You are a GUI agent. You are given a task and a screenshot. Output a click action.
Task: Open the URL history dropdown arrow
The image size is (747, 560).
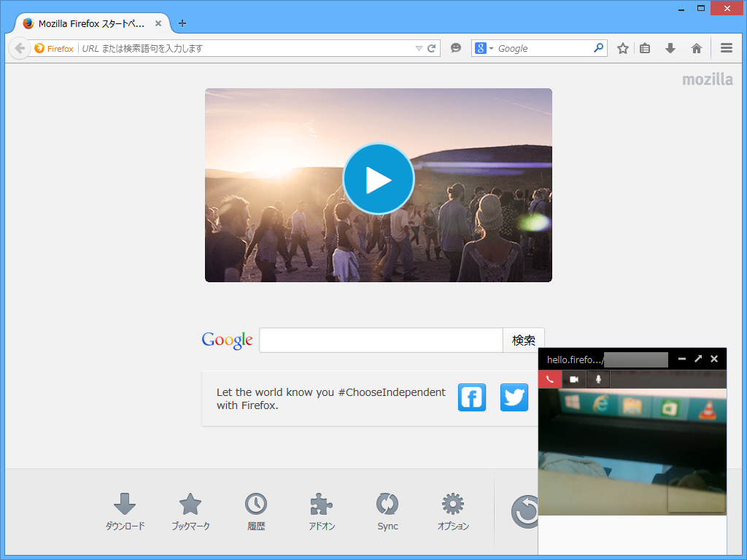419,48
